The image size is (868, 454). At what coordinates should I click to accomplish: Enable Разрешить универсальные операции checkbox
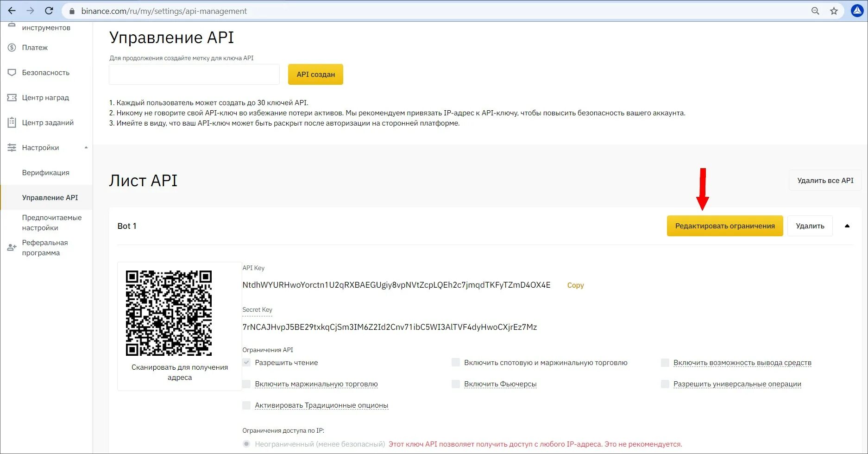pyautogui.click(x=665, y=384)
